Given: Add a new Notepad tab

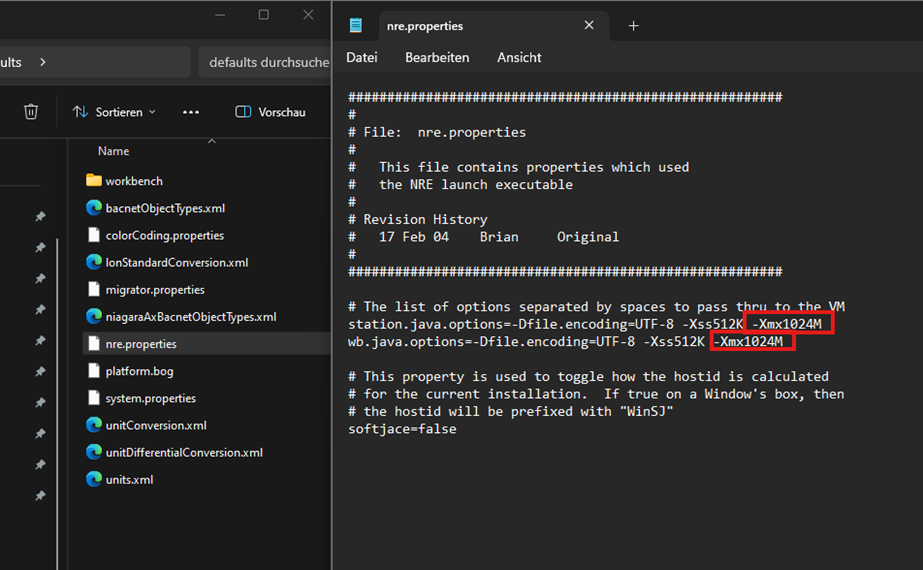Looking at the screenshot, I should (633, 26).
